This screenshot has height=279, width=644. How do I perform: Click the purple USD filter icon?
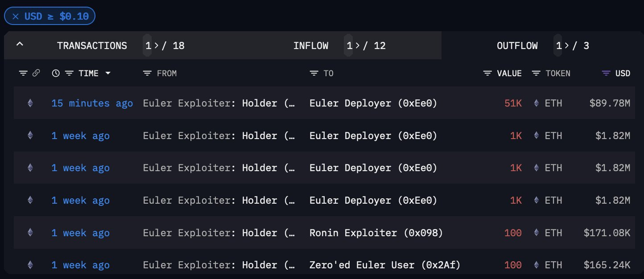coord(606,73)
